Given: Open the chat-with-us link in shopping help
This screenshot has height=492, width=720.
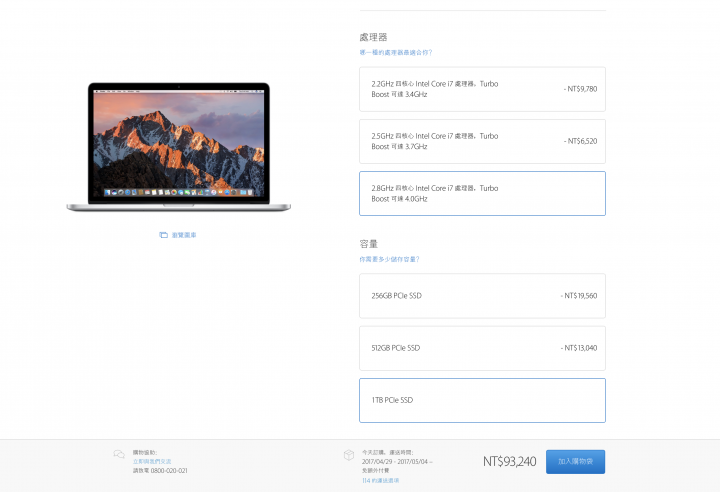Looking at the screenshot, I should pyautogui.click(x=152, y=461).
